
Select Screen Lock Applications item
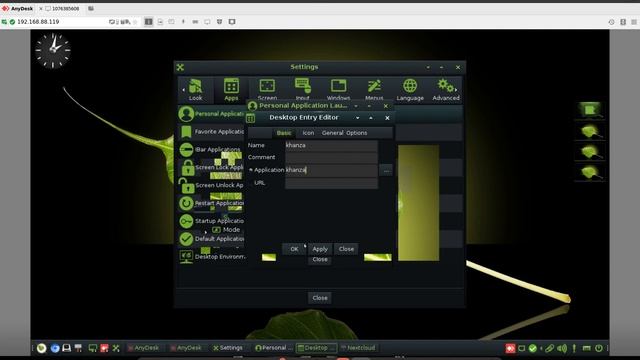211,167
